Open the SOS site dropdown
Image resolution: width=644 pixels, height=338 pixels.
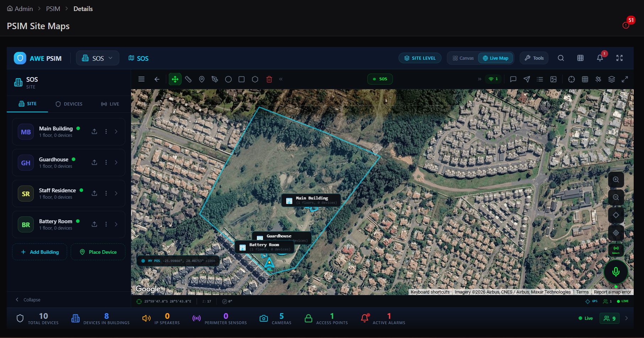pos(97,58)
